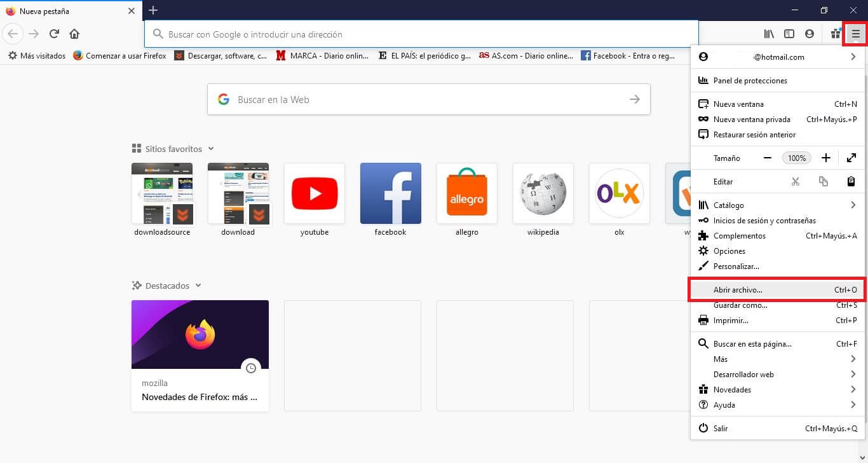The width and height of the screenshot is (868, 463).
Task: Expand the Más submenu
Action: pos(778,359)
